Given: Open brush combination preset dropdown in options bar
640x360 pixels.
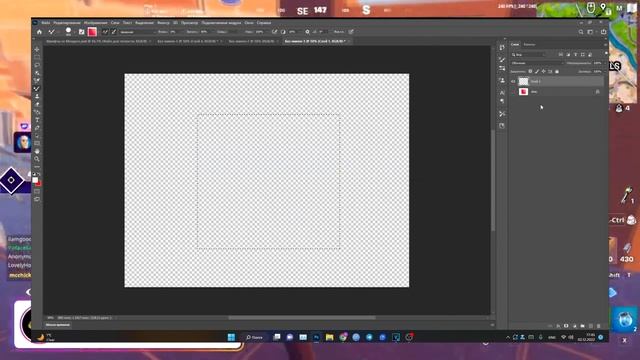Looking at the screenshot, I should tap(137, 32).
